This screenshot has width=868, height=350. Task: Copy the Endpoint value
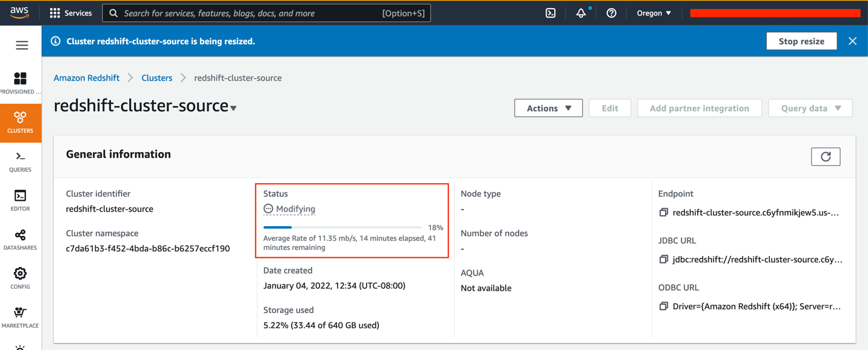664,212
